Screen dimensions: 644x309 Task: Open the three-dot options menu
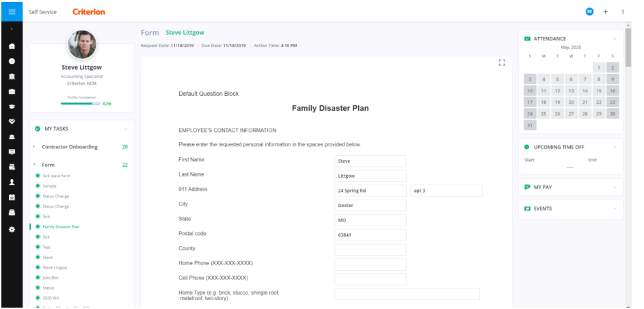622,12
